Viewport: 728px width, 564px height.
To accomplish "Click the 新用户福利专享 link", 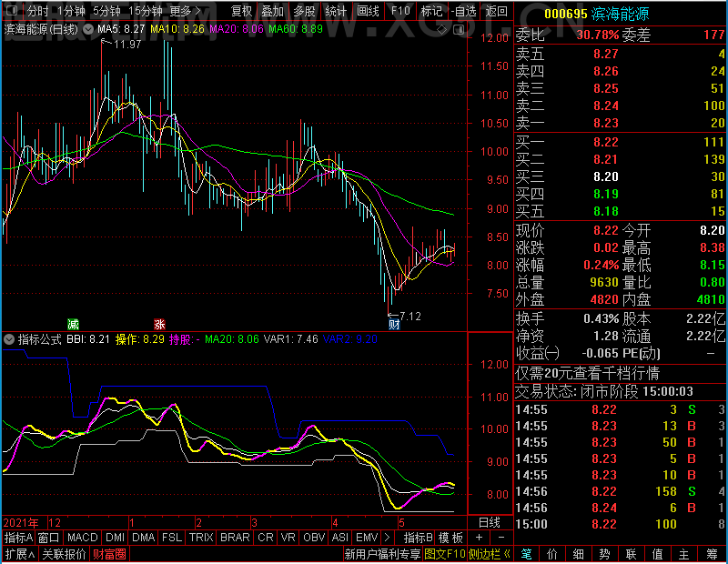I will 382,554.
